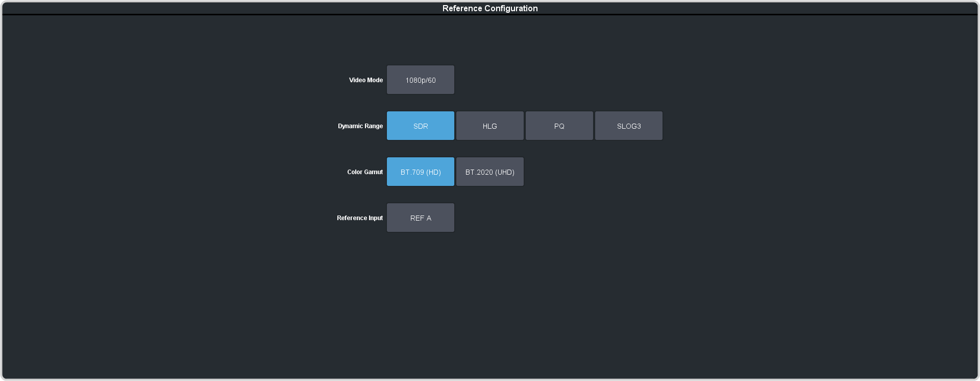
Task: Open the REF A reference input selector
Action: [421, 218]
